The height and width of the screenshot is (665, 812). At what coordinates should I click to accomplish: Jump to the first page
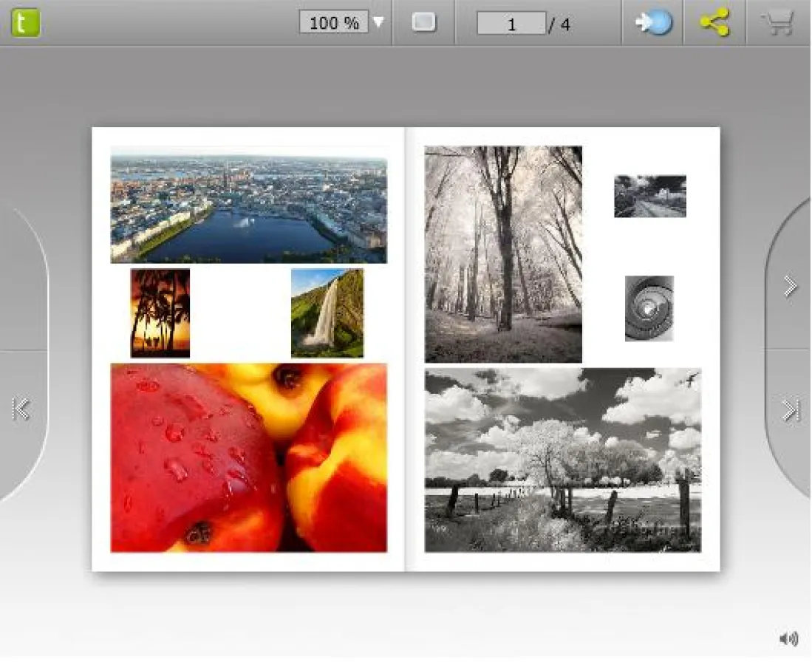[21, 409]
